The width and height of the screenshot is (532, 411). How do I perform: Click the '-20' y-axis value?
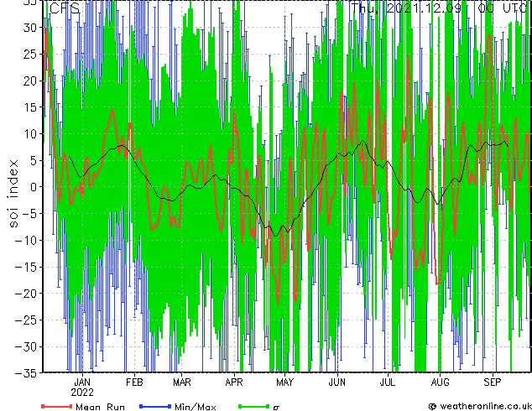[27, 294]
